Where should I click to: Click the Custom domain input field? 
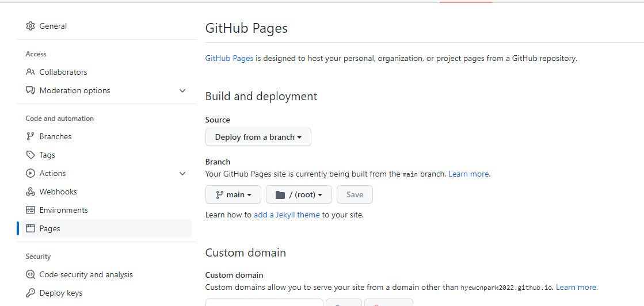(x=265, y=303)
